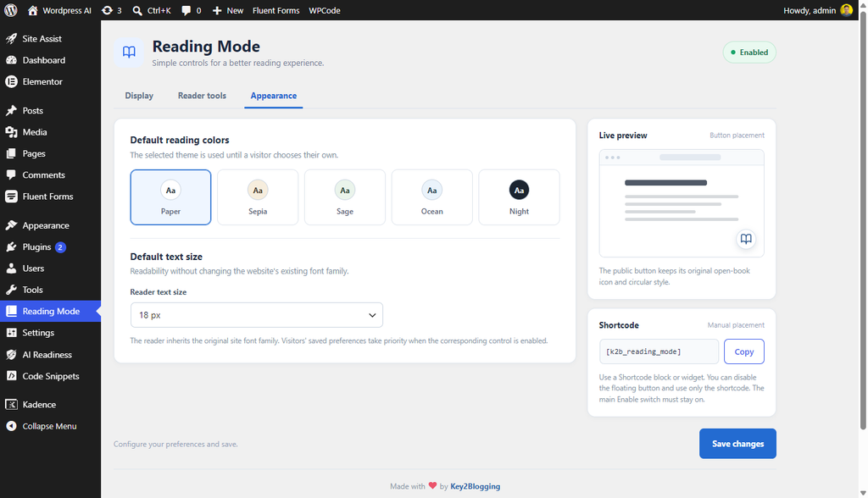Screen dimensions: 868x498
Task: Follow the Key2Blogging link
Action: [475, 486]
